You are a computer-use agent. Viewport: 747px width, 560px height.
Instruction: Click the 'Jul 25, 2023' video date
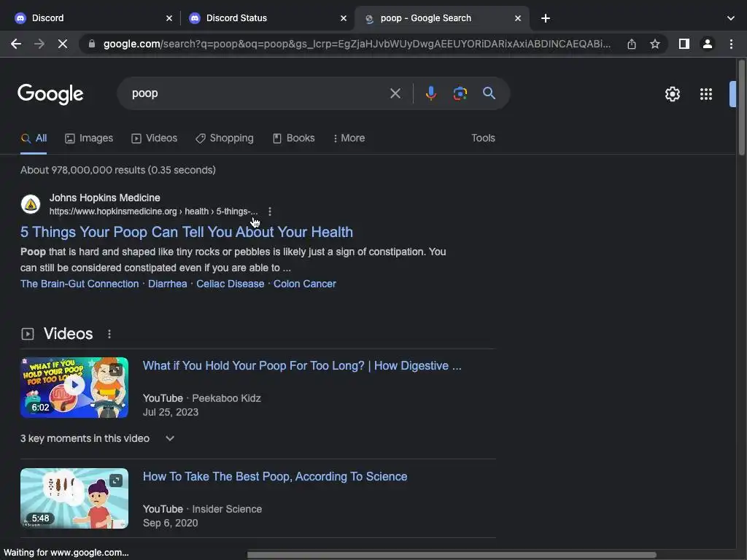tap(171, 413)
